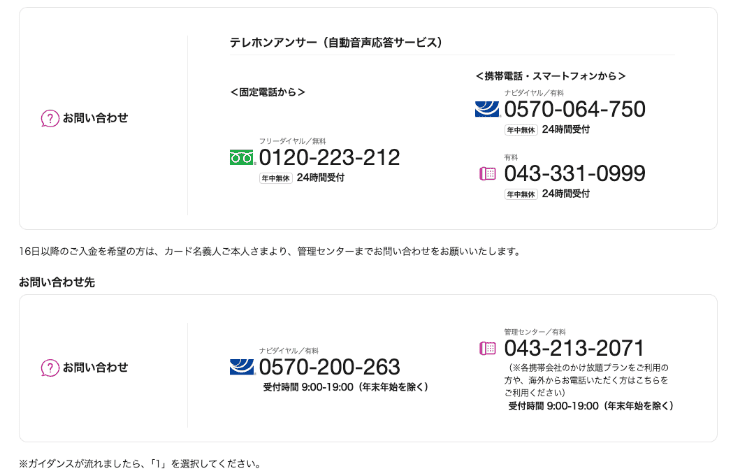Click the Navi Dial icon beside 0570-200-263
740x475 pixels.
(242, 366)
